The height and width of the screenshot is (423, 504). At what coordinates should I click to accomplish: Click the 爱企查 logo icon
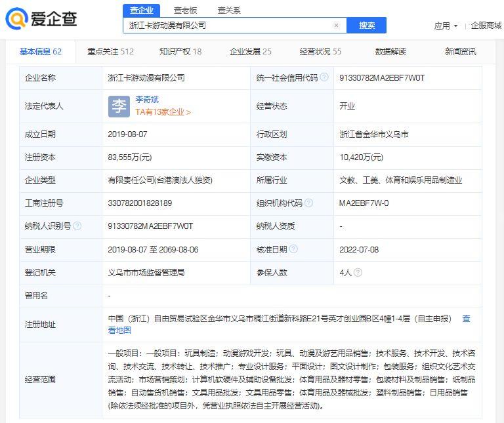coord(16,18)
